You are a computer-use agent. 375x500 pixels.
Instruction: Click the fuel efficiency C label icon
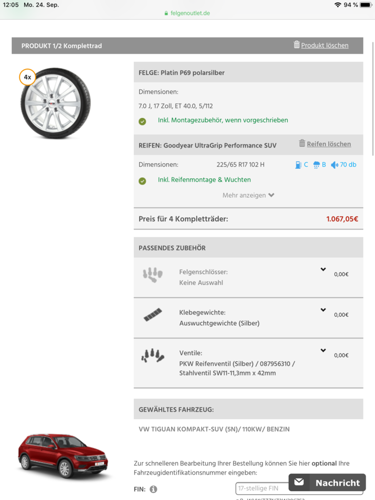click(298, 165)
